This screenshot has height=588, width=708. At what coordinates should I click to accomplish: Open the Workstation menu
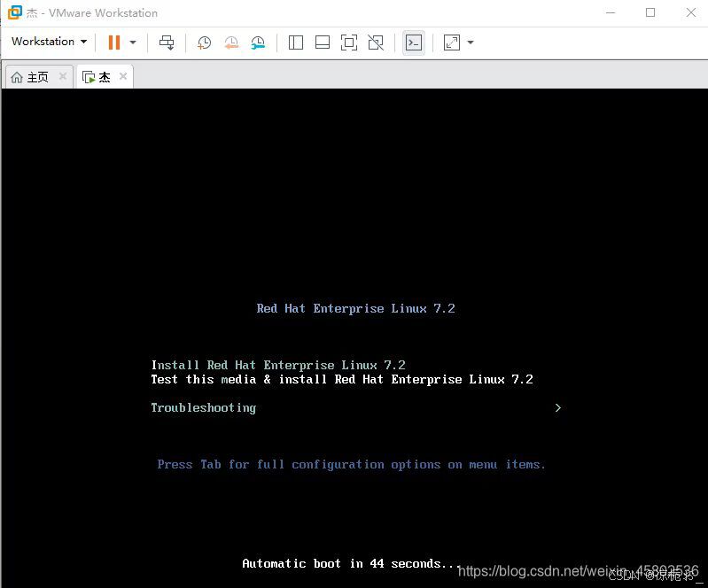click(x=49, y=42)
